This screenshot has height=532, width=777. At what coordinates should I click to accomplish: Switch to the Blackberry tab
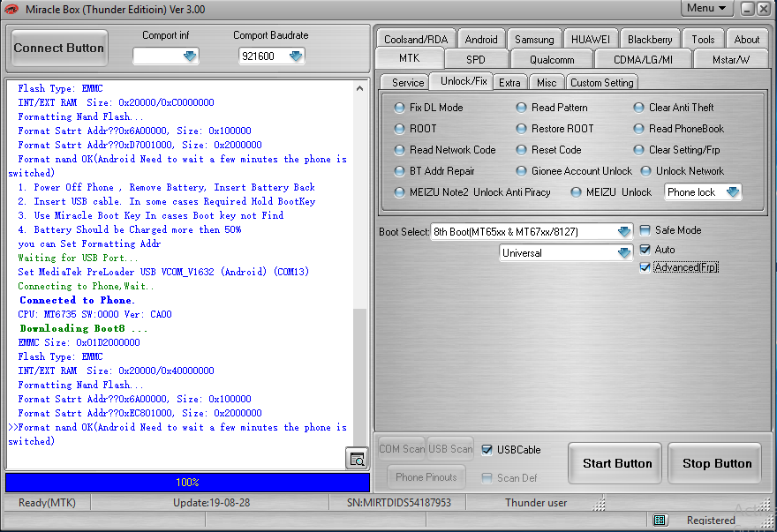click(x=650, y=39)
